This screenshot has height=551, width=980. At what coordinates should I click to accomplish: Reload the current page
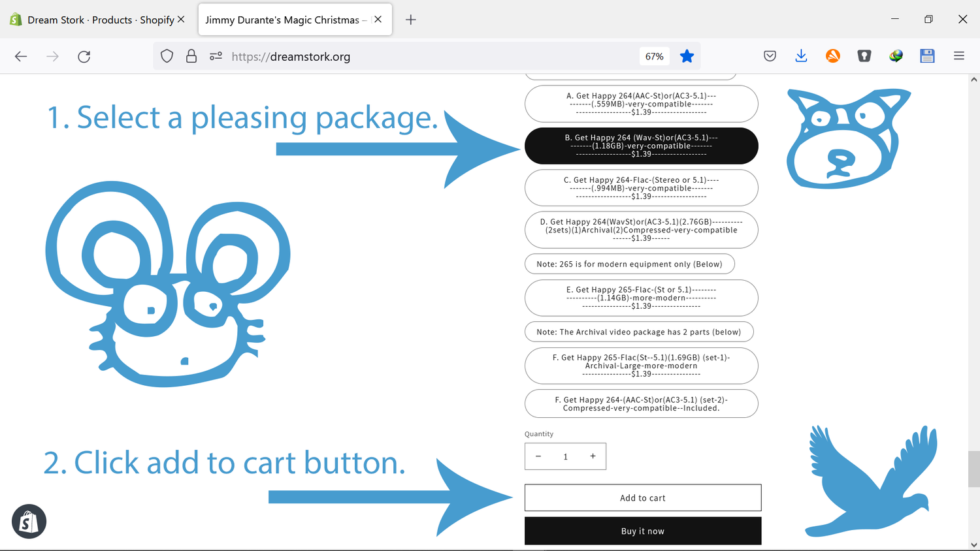[84, 57]
